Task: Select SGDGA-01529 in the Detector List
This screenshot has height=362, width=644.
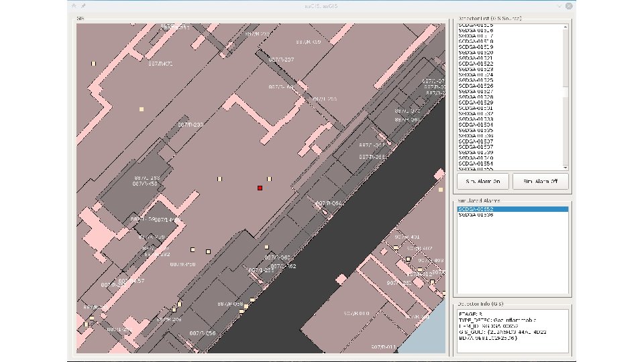Action: pos(476,103)
